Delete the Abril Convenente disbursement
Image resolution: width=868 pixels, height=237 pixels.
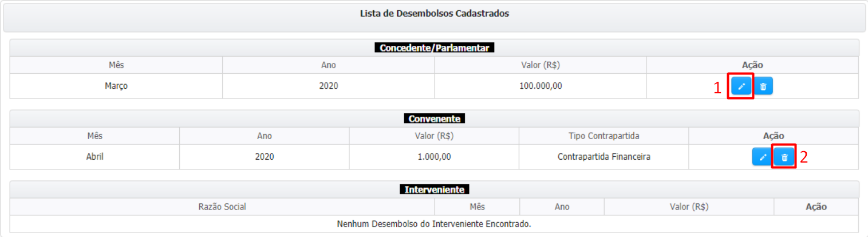[x=784, y=157]
